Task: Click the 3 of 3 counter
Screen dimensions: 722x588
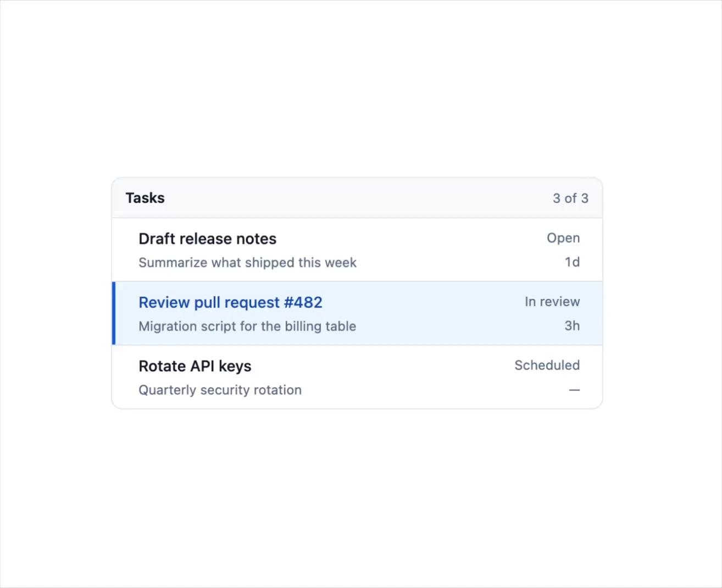Action: coord(570,198)
